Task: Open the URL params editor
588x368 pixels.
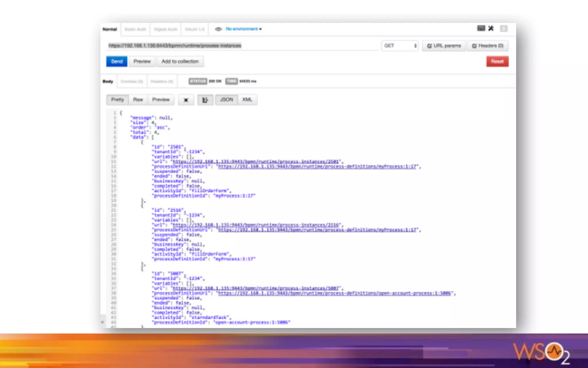Action: 444,46
